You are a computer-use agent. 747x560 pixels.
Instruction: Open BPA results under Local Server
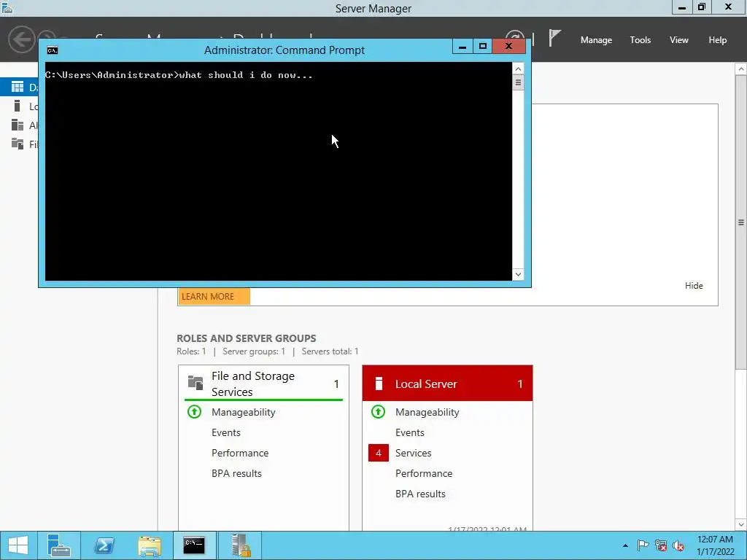tap(420, 494)
